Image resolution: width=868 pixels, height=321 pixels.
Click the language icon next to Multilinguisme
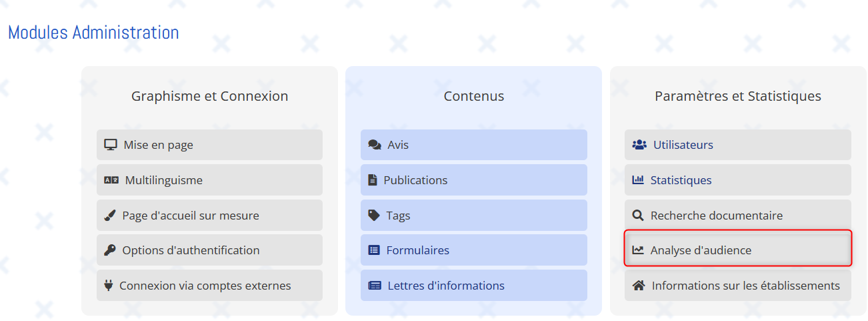pyautogui.click(x=111, y=180)
